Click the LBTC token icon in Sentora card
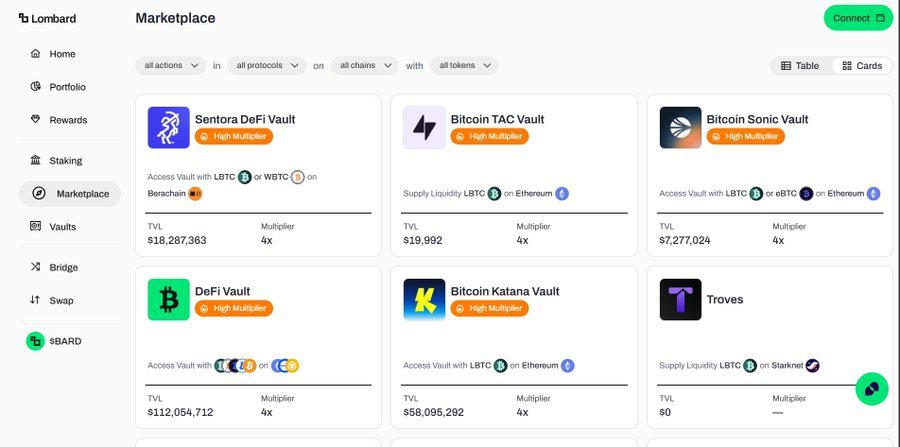 coord(245,177)
